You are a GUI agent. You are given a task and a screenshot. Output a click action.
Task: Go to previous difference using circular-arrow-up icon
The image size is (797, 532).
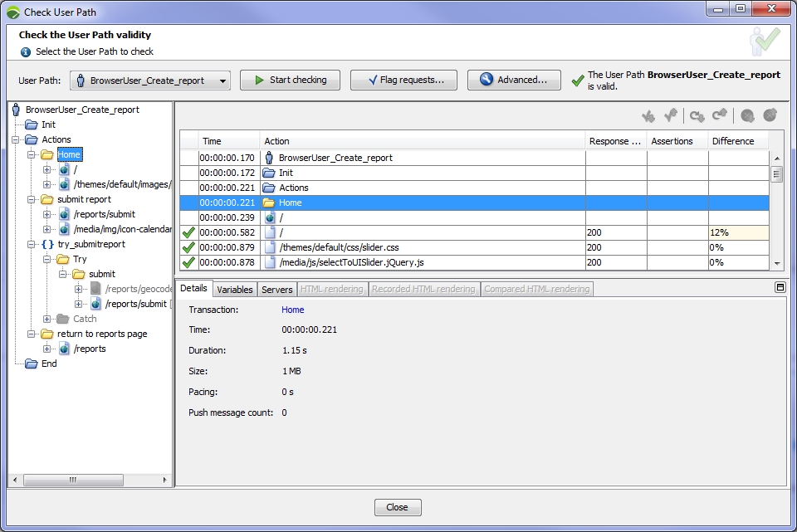coord(720,115)
